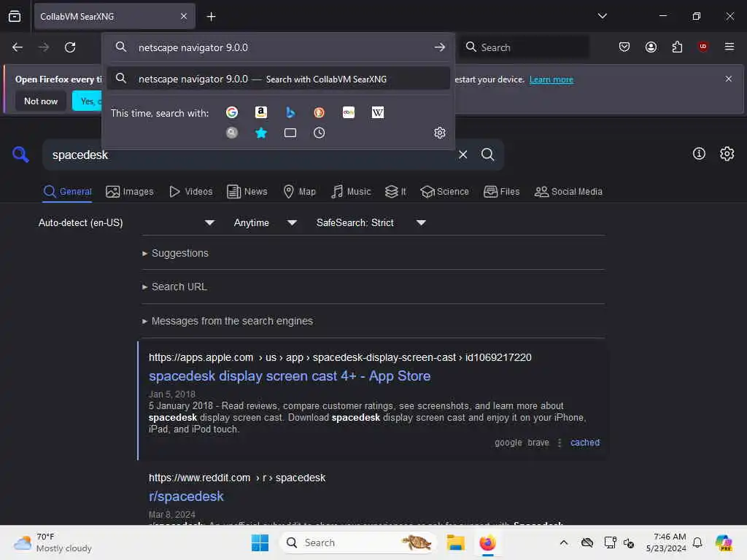Open the uBlock Origin extension icon
The image size is (747, 560).
point(703,46)
